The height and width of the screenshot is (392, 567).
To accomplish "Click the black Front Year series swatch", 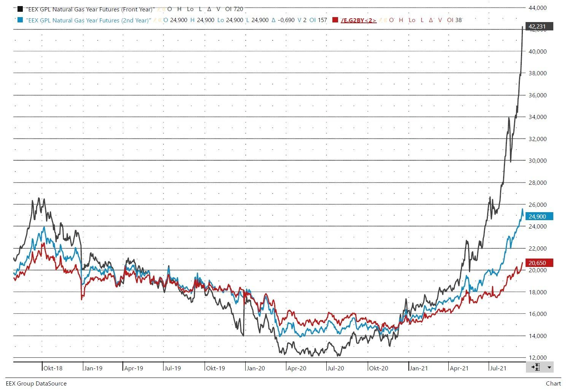I will coord(20,9).
